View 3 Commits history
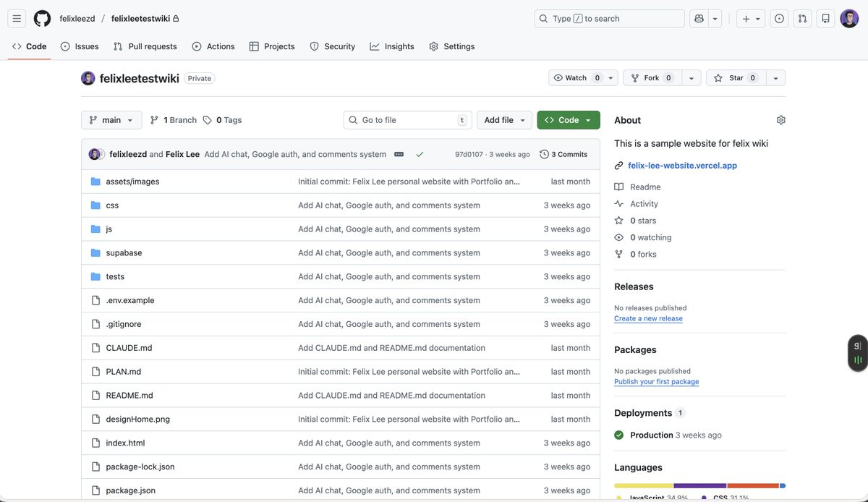Viewport: 868px width, 502px height. coord(563,154)
